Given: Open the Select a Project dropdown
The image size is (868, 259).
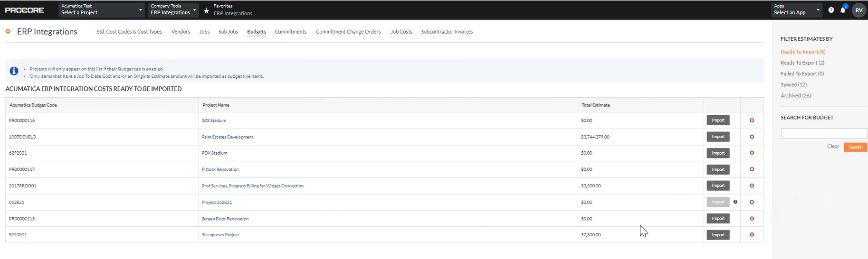Looking at the screenshot, I should click(102, 10).
